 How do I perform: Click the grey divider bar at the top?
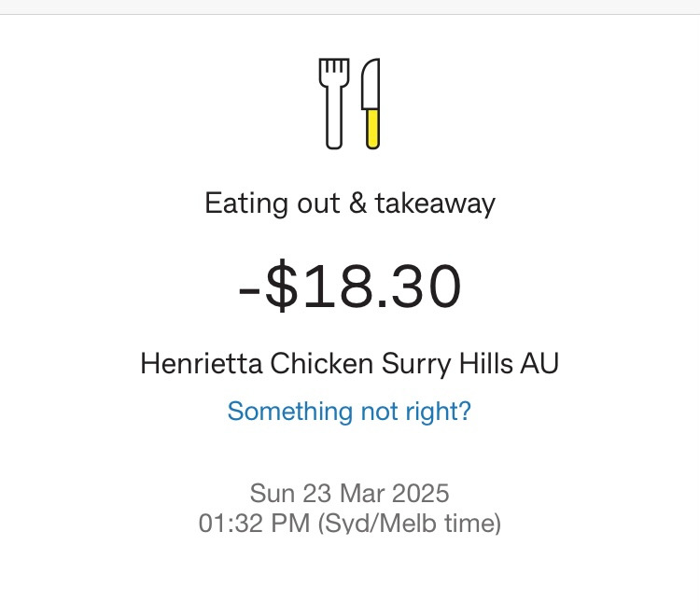(x=350, y=7)
